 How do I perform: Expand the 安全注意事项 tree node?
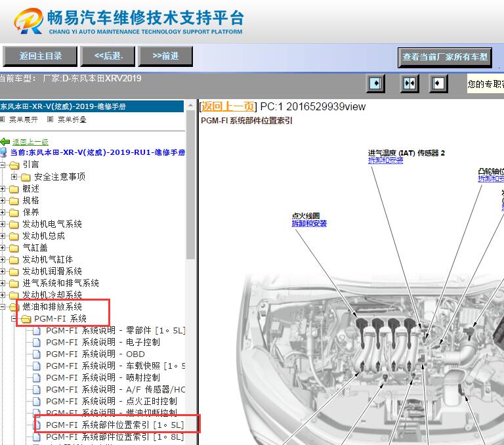[x=14, y=177]
